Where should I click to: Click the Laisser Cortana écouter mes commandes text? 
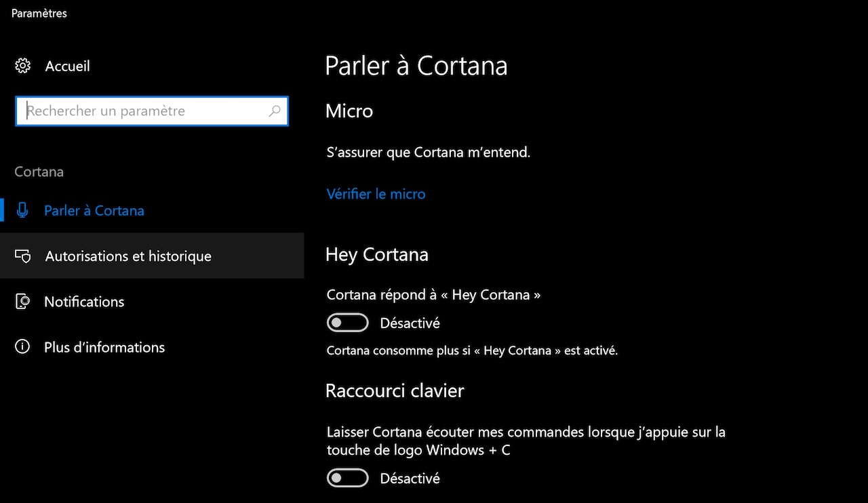[526, 441]
